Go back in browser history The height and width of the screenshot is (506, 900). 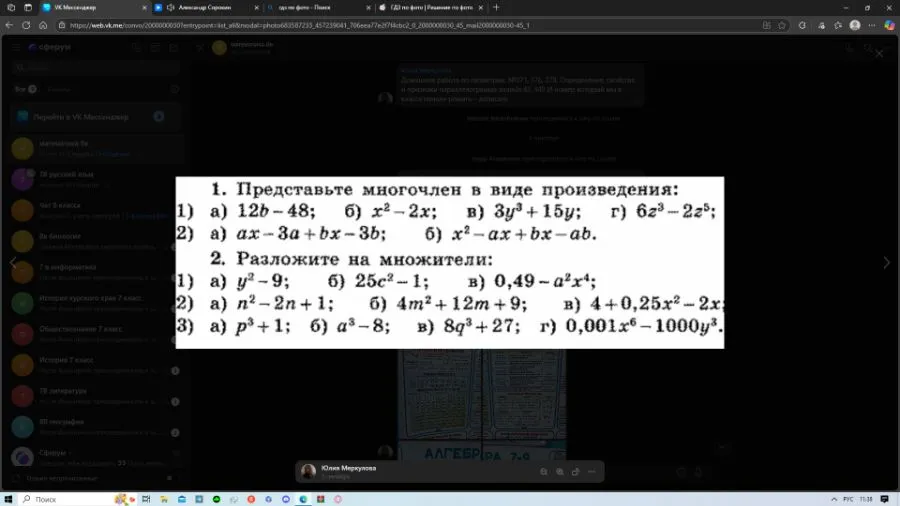[x=9, y=25]
